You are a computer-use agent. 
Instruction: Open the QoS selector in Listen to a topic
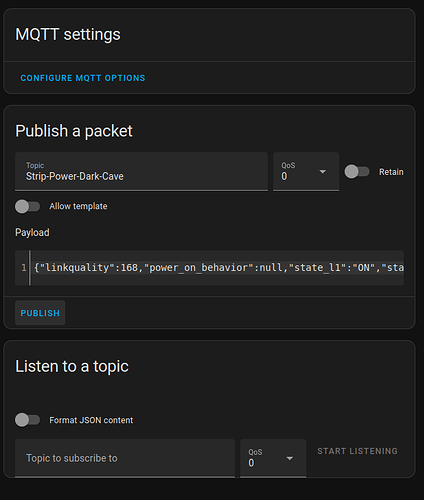click(x=273, y=458)
